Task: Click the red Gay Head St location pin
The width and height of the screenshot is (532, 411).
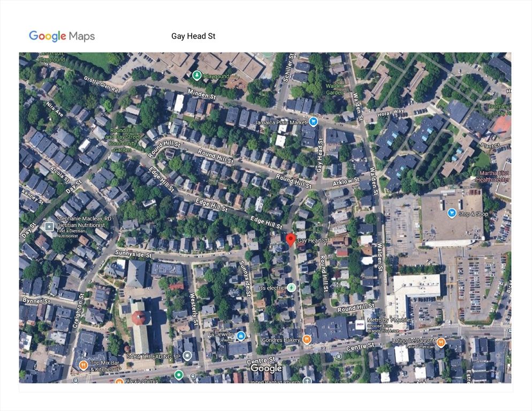Action: (x=291, y=239)
